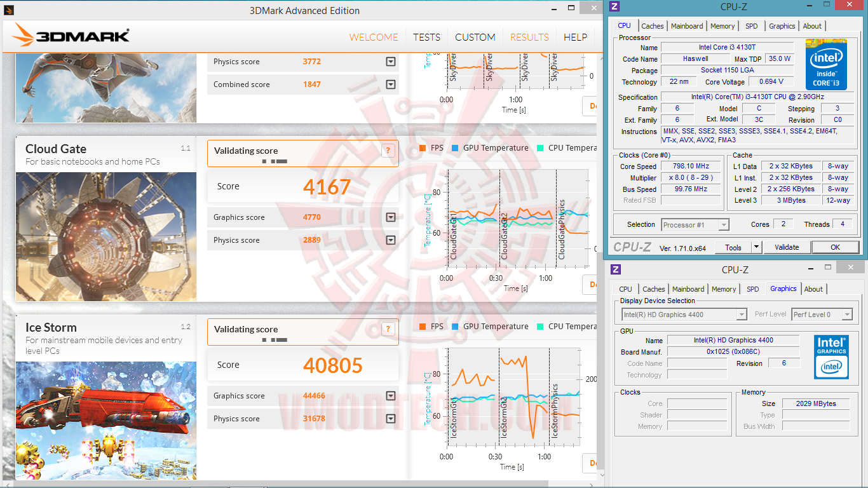
Task: Select the active CPU tab in CPU-Z processor window
Action: point(625,25)
